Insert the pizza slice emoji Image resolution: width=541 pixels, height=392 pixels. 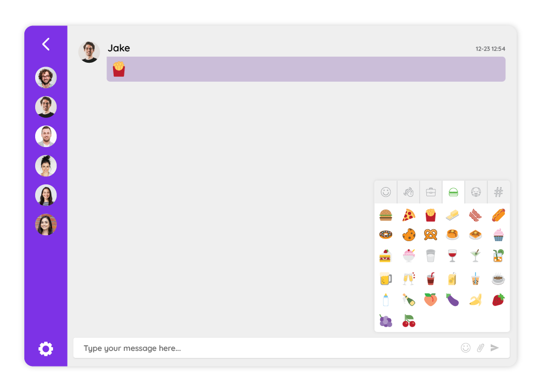click(x=408, y=215)
